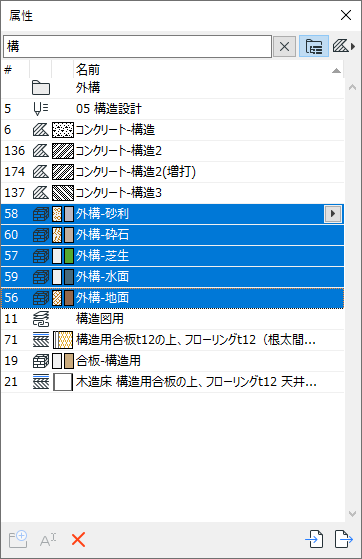This screenshot has width=362, height=559.
Task: Click blue-gray swatch of 外構-水面
Action: click(69, 277)
